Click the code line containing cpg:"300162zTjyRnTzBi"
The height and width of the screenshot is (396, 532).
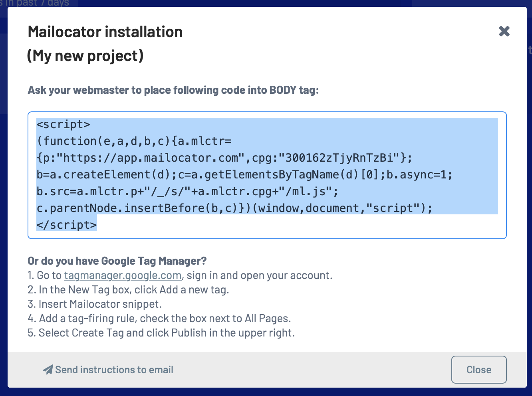[224, 158]
